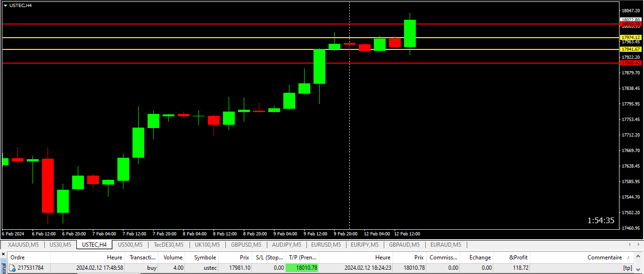Go to the UK100,M5 chart tab
The width and height of the screenshot is (644, 274).
point(207,245)
